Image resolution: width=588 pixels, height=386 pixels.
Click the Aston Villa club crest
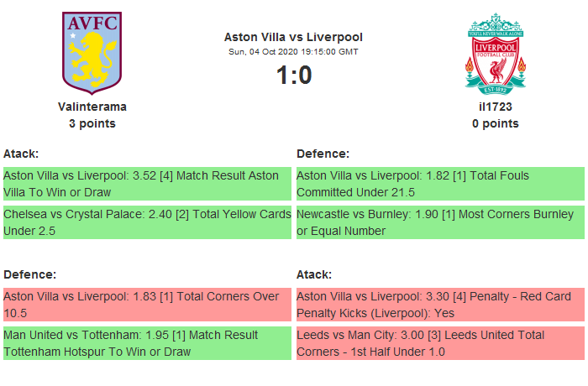pyautogui.click(x=92, y=53)
